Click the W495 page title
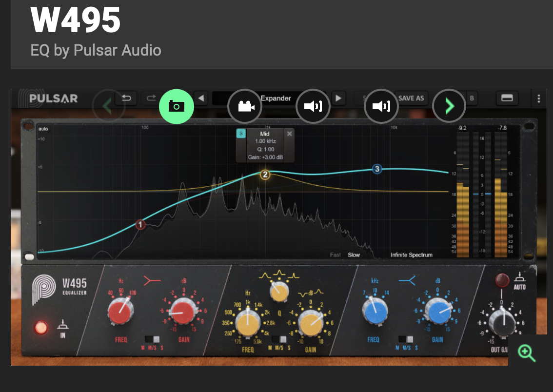 point(76,20)
